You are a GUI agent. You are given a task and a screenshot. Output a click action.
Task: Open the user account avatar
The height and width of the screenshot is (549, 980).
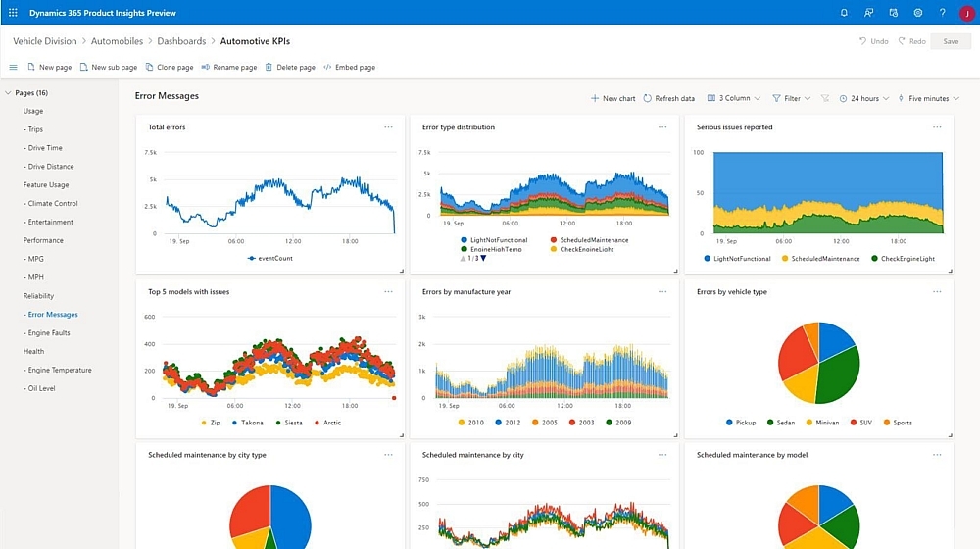[966, 13]
